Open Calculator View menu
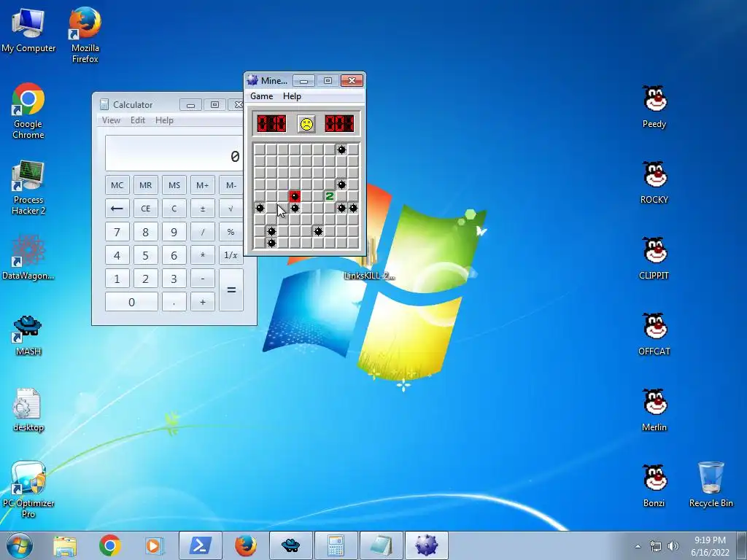Screen dimensions: 747x560 [x=111, y=120]
